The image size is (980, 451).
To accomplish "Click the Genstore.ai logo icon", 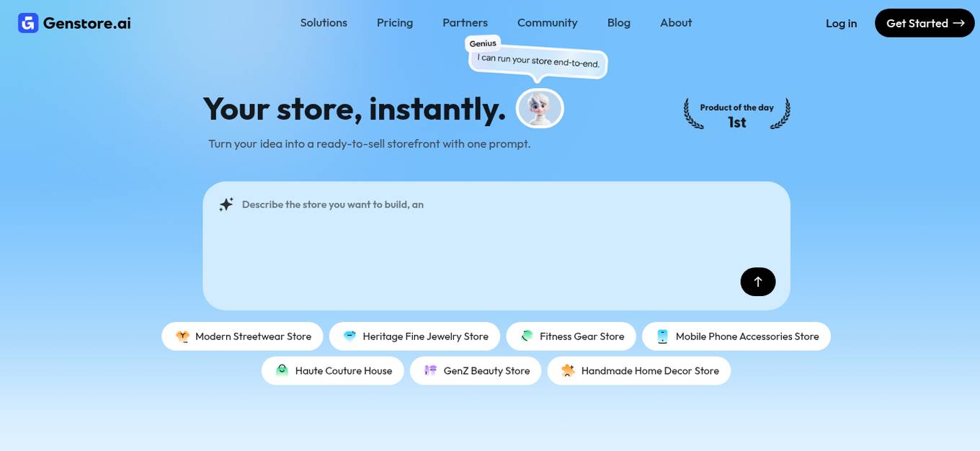I will (27, 22).
